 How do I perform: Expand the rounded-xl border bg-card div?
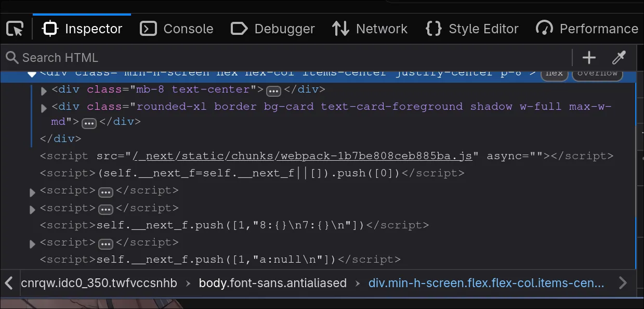[44, 108]
